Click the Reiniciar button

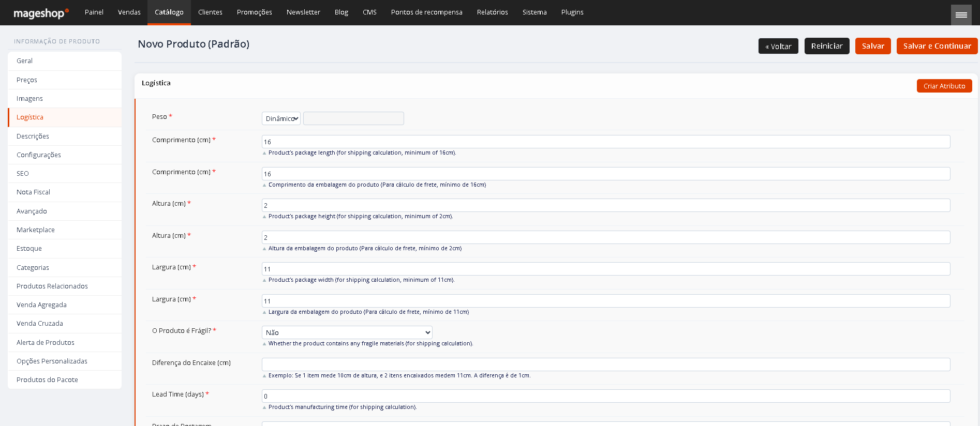click(827, 46)
